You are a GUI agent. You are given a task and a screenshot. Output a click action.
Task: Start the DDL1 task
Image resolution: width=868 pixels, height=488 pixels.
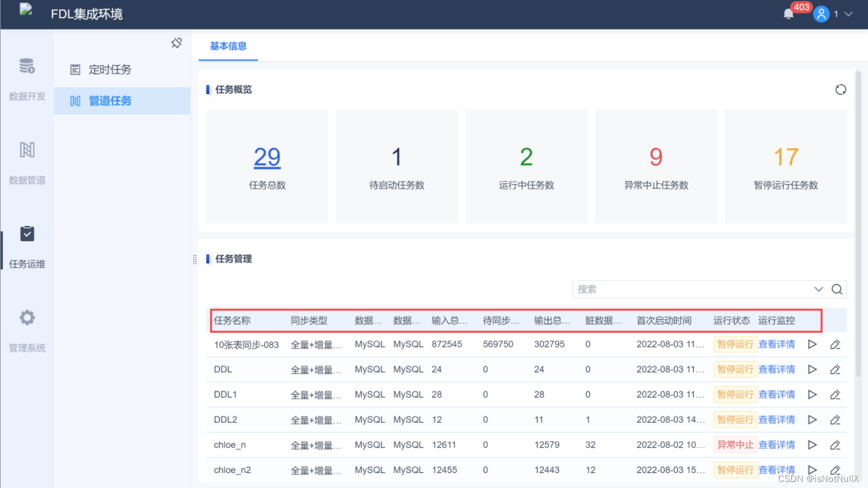(x=813, y=395)
